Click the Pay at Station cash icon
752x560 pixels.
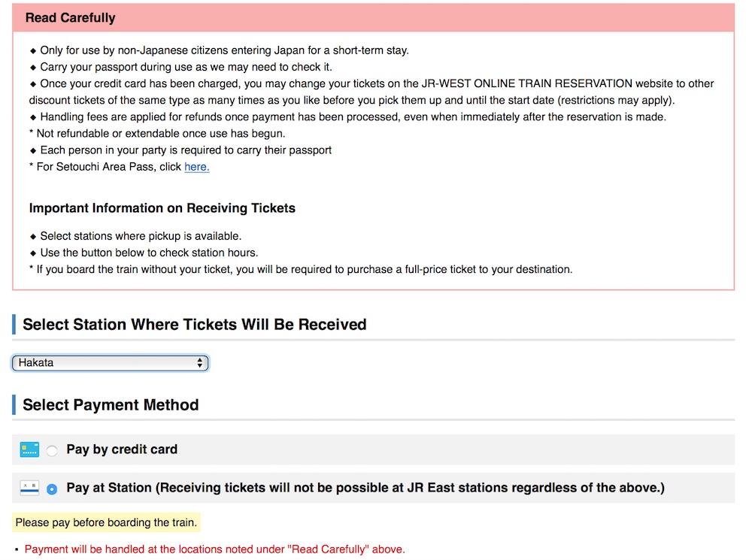point(29,488)
